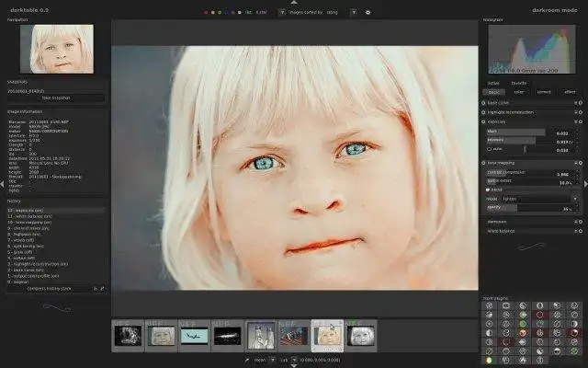Click the color picker icon in the bottom bar
The image size is (588, 368).
tap(248, 361)
